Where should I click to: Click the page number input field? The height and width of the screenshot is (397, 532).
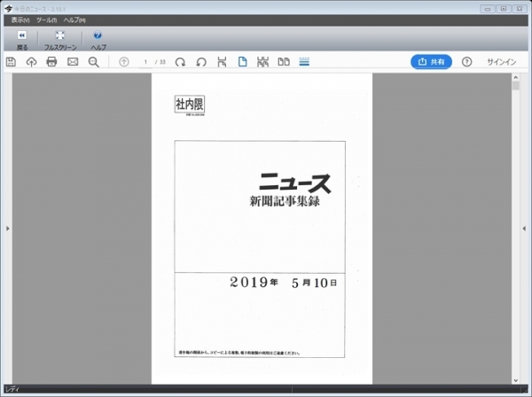tap(145, 62)
